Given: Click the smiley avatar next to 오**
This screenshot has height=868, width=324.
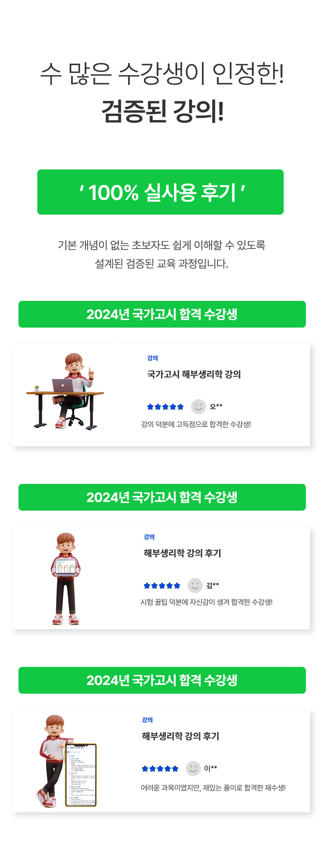Looking at the screenshot, I should coord(199,407).
